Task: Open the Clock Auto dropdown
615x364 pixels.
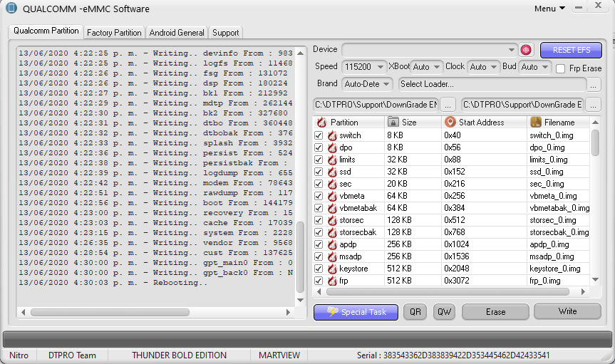Action: click(494, 67)
